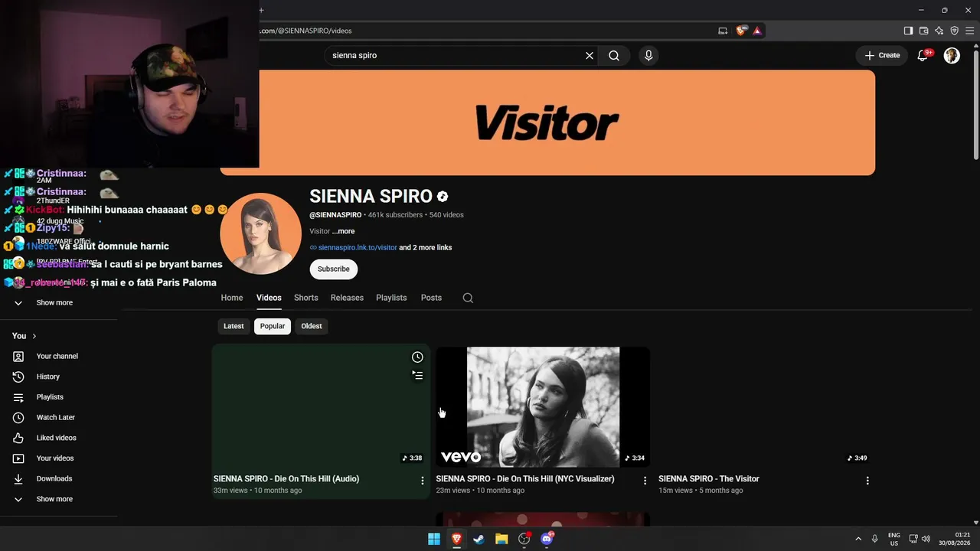The width and height of the screenshot is (980, 551).
Task: Open Discord from the taskbar
Action: (x=547, y=539)
